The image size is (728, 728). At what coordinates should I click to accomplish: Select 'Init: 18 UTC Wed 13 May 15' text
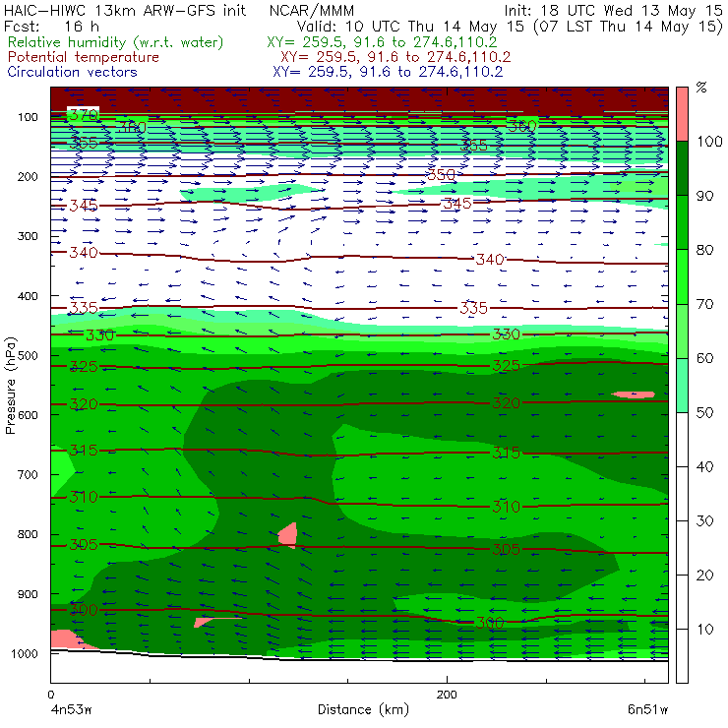click(613, 10)
